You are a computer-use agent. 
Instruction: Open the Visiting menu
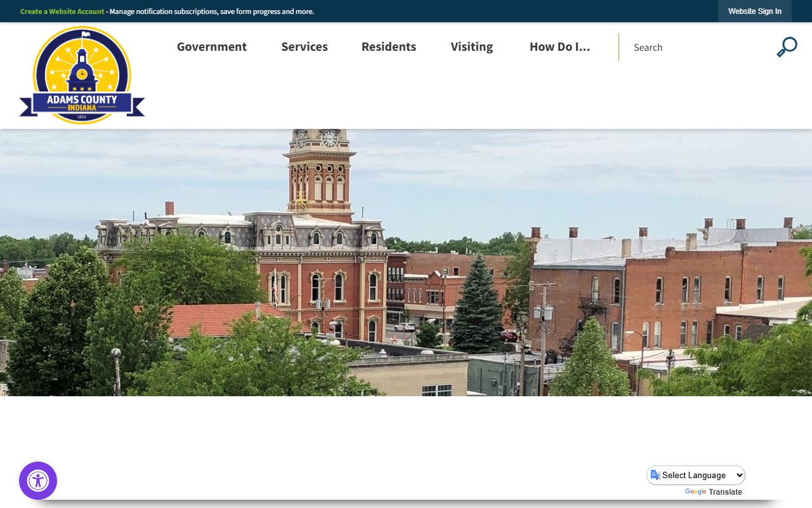[472, 47]
